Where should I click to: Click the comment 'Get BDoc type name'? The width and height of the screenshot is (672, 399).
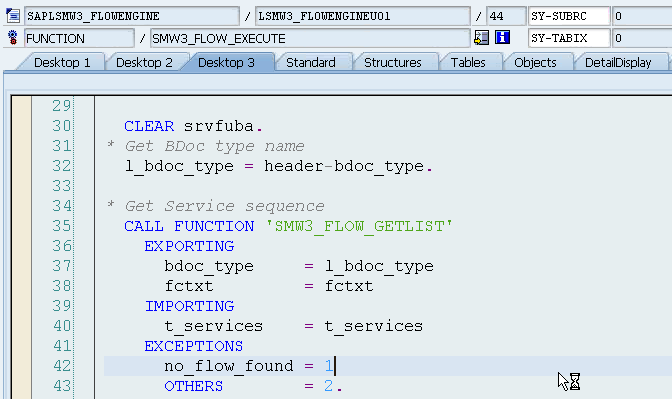pos(214,146)
